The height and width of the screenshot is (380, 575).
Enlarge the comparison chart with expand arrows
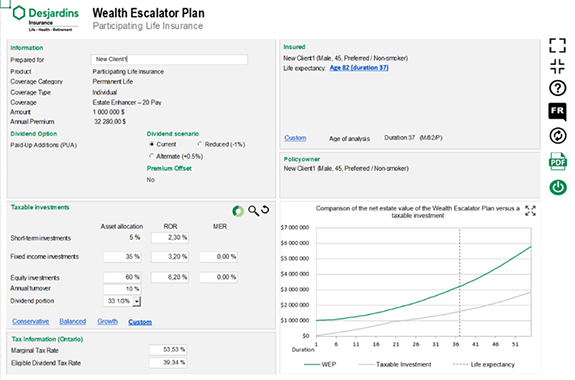tap(530, 211)
